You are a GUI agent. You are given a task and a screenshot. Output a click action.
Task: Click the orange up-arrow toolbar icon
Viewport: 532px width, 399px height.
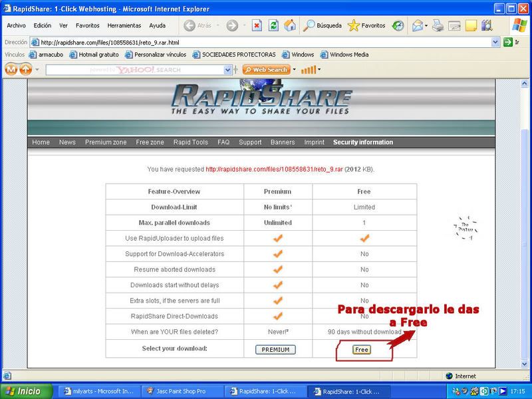pyautogui.click(x=26, y=70)
